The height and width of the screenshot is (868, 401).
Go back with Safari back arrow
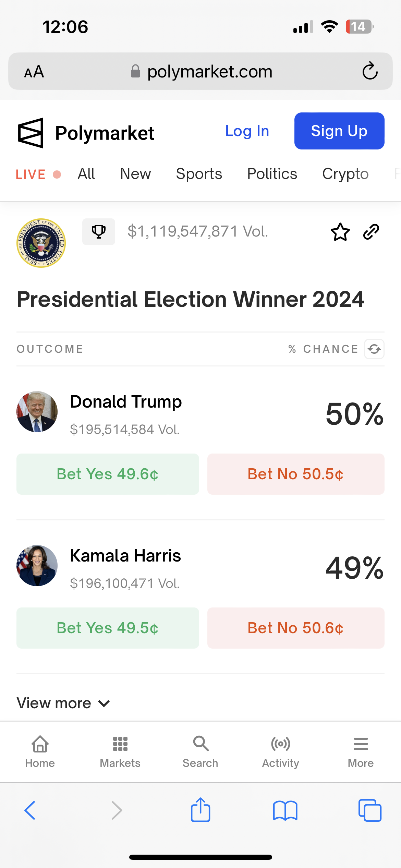(x=30, y=810)
